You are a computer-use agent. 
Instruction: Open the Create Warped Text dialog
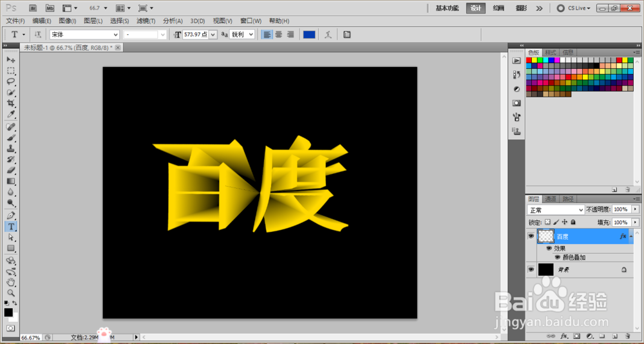[x=328, y=35]
